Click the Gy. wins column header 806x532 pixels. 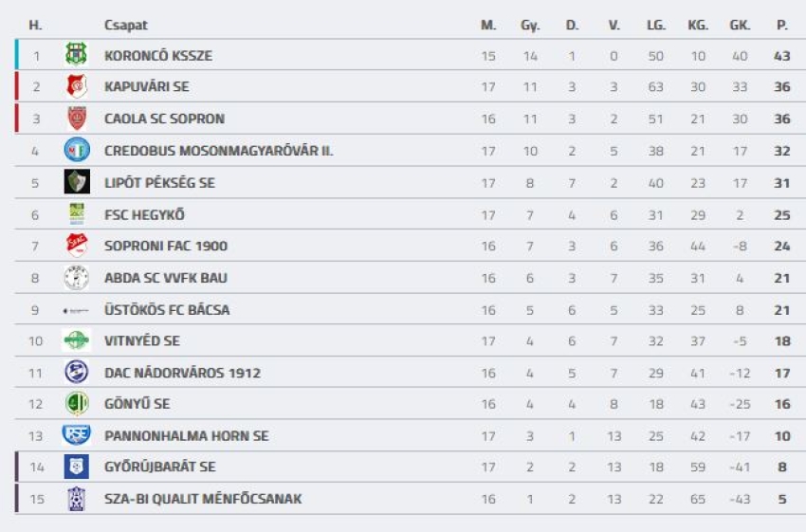(529, 26)
